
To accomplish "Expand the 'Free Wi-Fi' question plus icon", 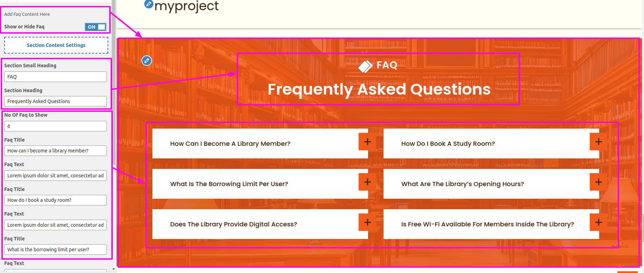I will click(x=598, y=222).
